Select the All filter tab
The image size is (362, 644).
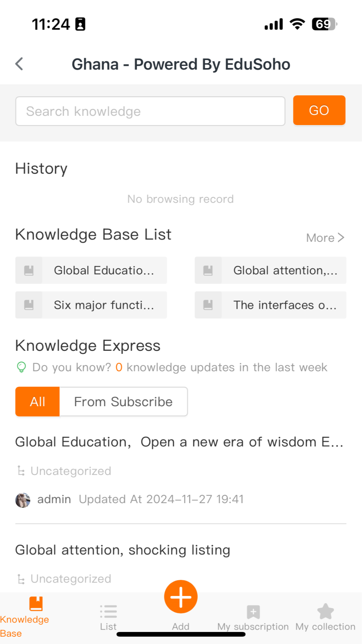tap(38, 402)
